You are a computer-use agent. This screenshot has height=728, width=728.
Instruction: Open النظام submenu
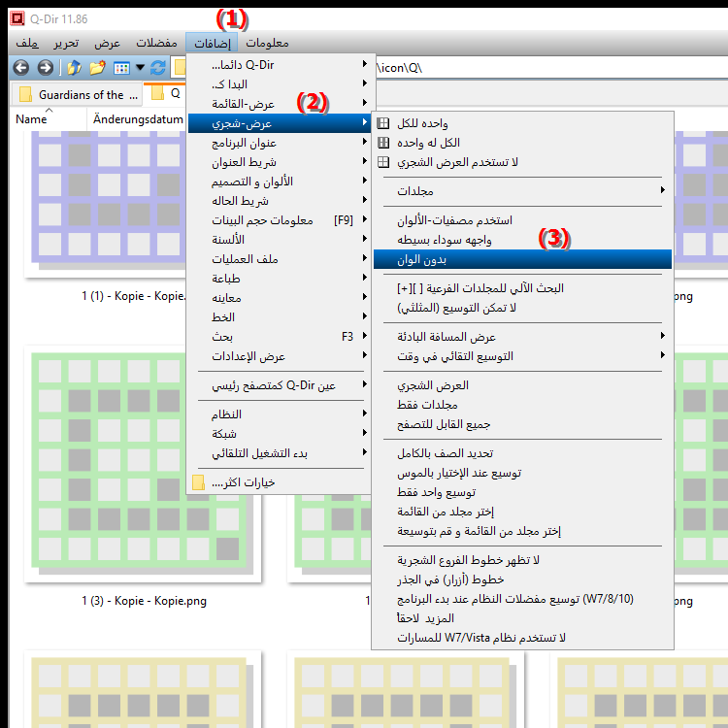(280, 414)
